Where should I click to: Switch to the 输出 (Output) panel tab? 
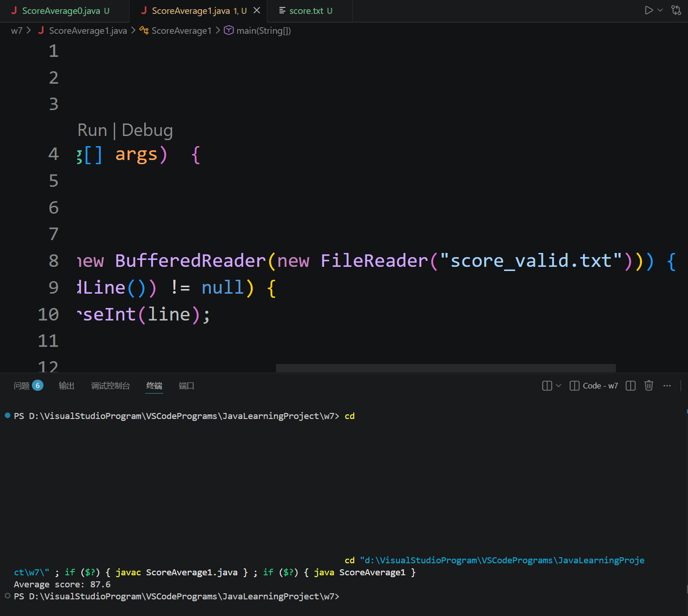[67, 386]
